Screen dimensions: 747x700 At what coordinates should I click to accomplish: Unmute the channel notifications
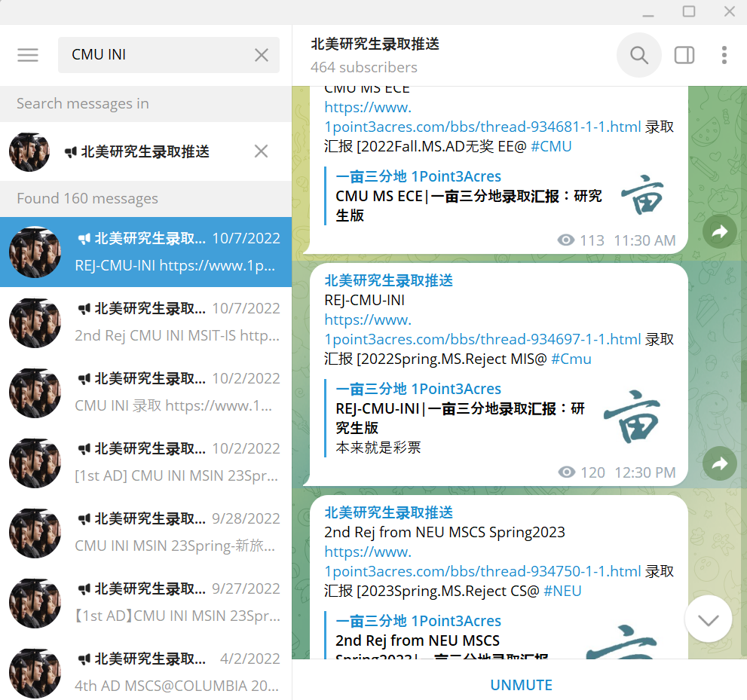click(x=521, y=685)
